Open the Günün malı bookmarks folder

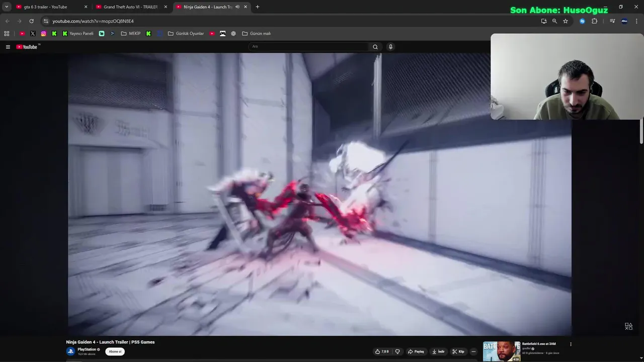[x=257, y=34]
